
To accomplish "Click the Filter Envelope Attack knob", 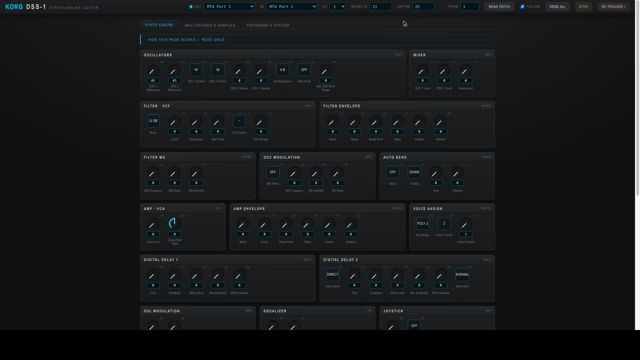I will 332,122.
